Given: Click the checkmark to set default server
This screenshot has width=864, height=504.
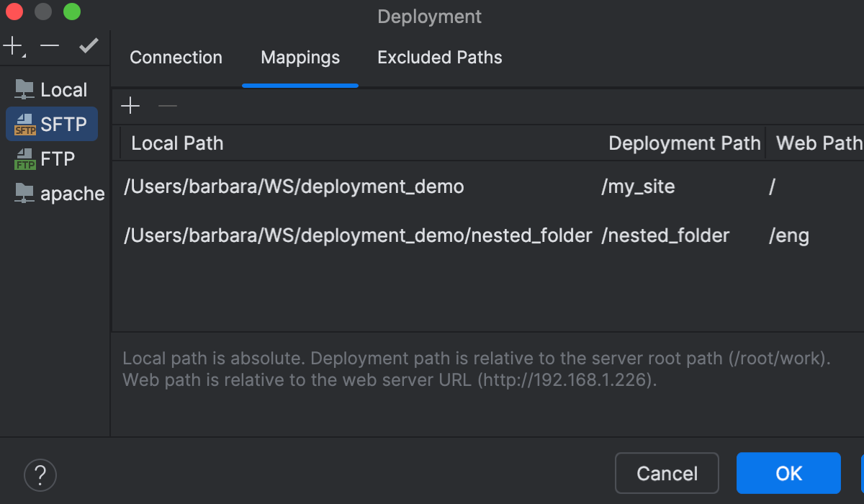Looking at the screenshot, I should pos(89,47).
